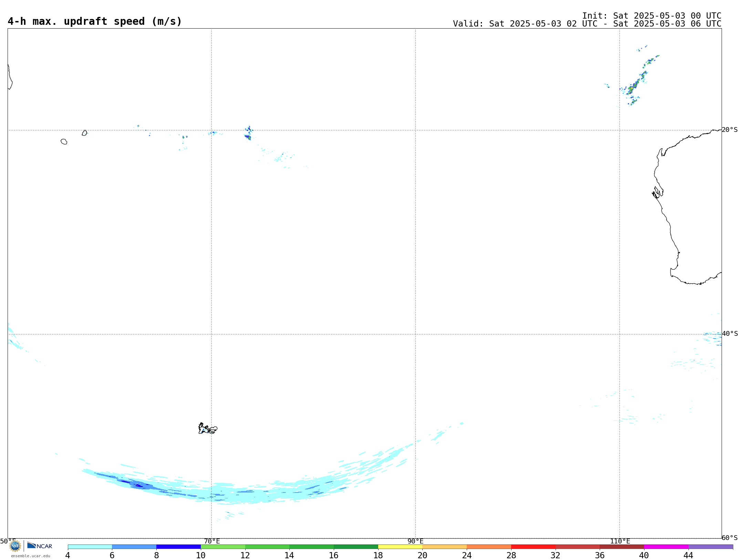
Task: Click the colorbar tick label 10
Action: [x=201, y=555]
